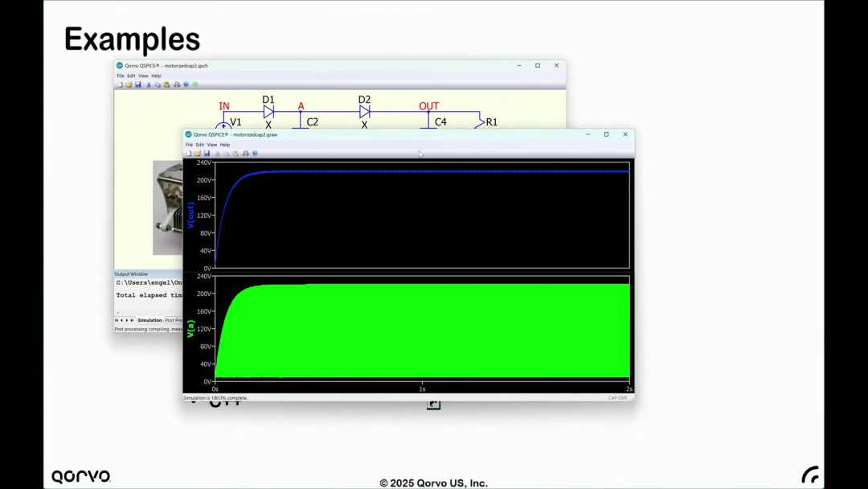This screenshot has width=868, height=489.
Task: Select Simulation tab in Output Window
Action: 149,320
